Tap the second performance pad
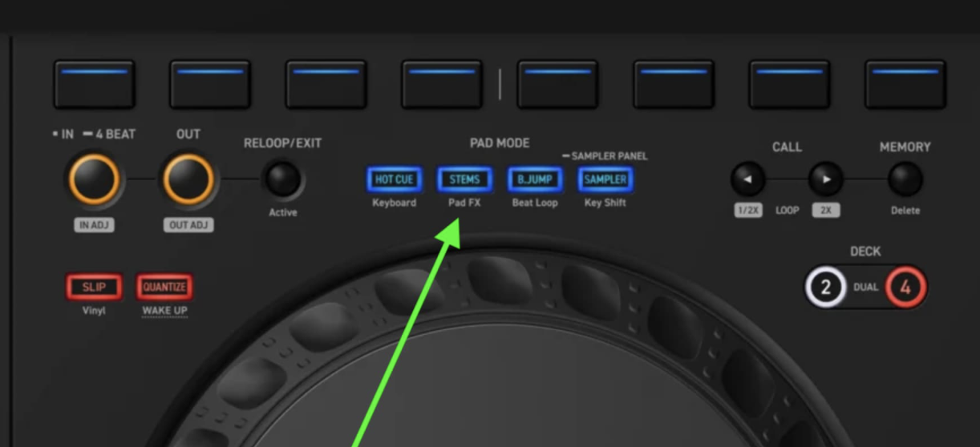Viewport: 980px width, 447px height. (x=210, y=84)
